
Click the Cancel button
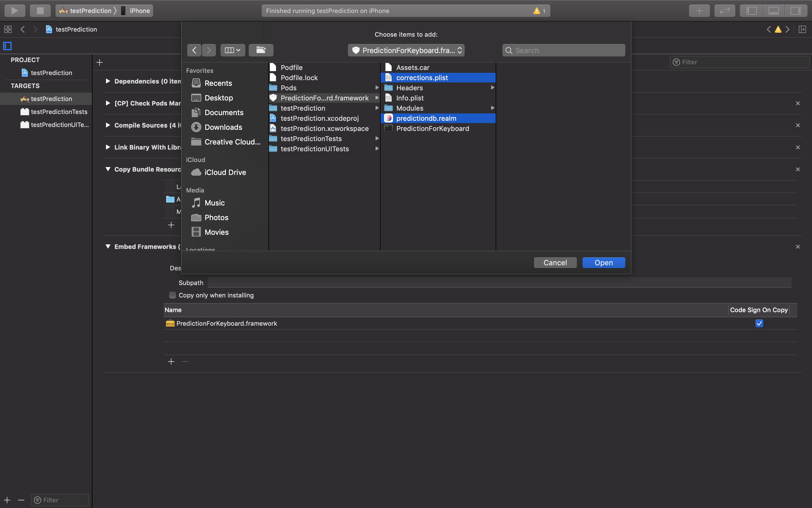[555, 263]
